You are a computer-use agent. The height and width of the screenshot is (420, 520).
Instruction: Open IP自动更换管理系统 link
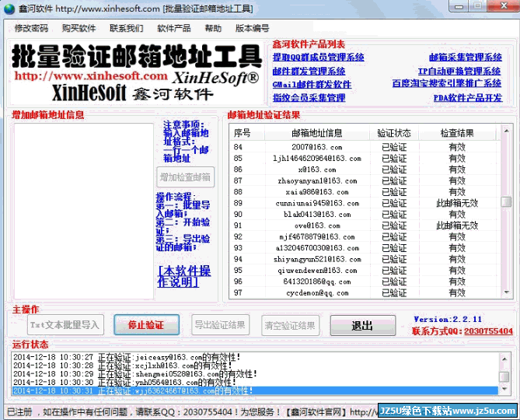(x=459, y=71)
